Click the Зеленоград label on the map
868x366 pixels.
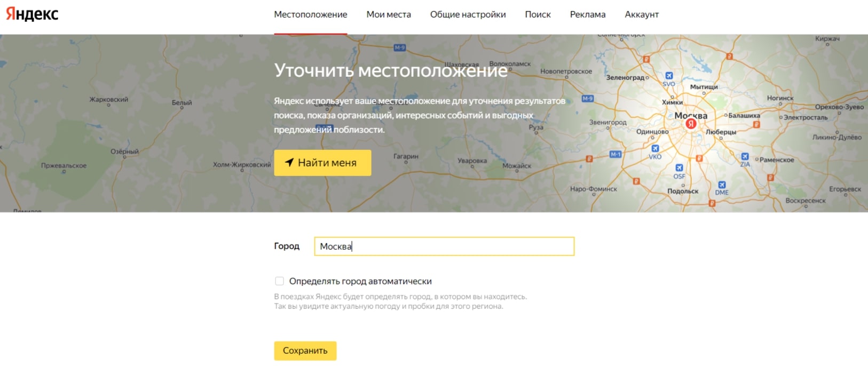point(625,77)
